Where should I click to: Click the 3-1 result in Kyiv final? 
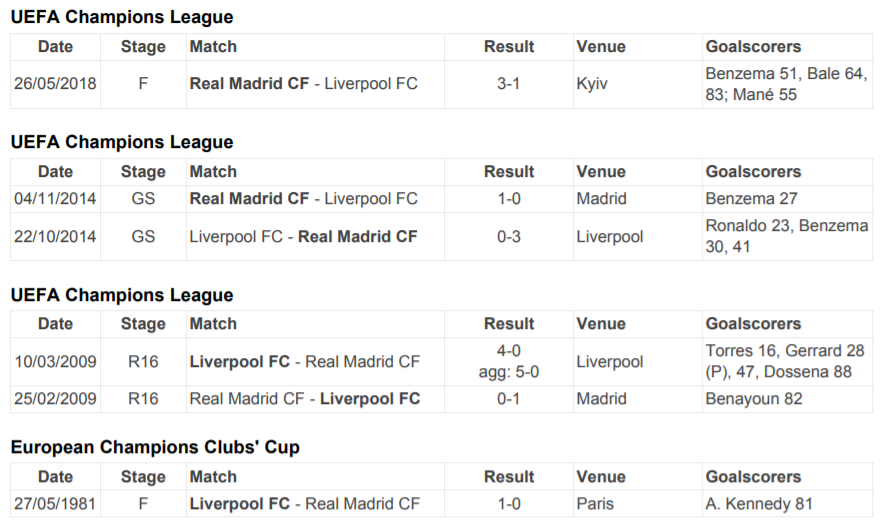point(508,84)
